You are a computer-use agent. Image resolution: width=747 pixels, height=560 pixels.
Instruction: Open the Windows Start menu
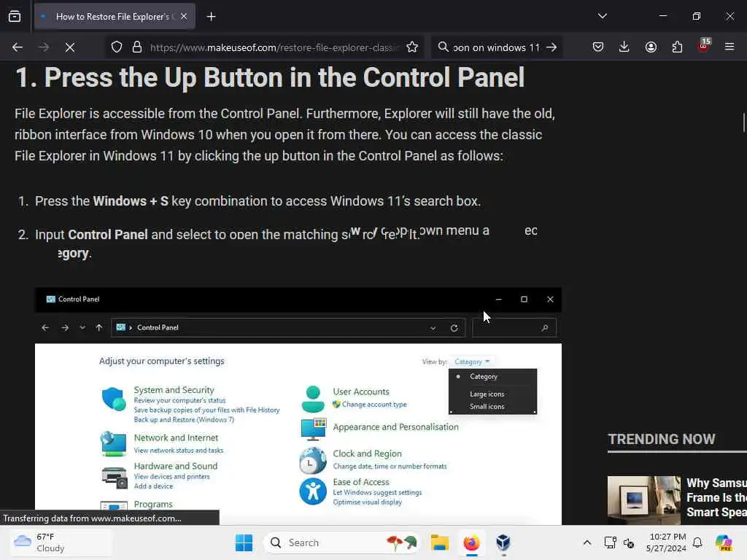[244, 542]
